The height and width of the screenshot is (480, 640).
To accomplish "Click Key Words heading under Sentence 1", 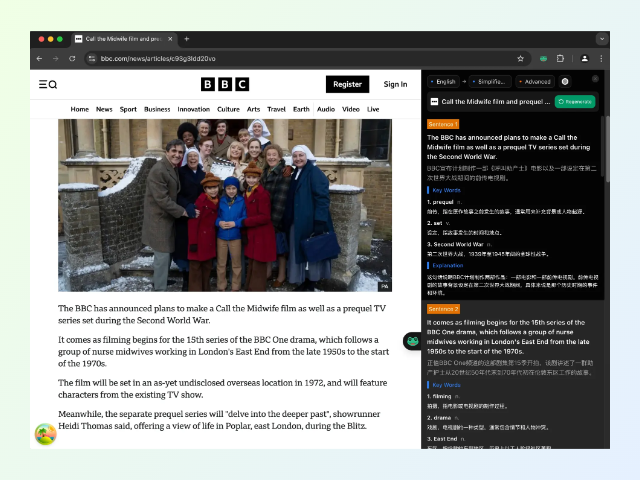I will (x=446, y=190).
